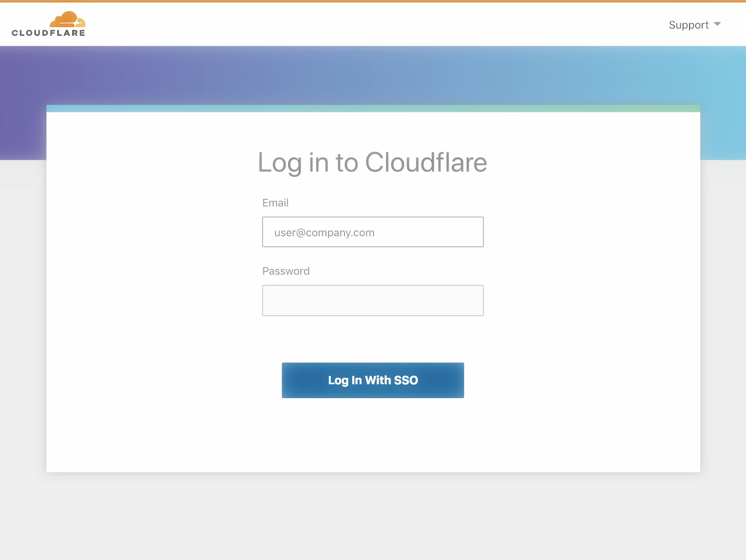
Task: Click the Log In With SSO button
Action: [x=373, y=380]
